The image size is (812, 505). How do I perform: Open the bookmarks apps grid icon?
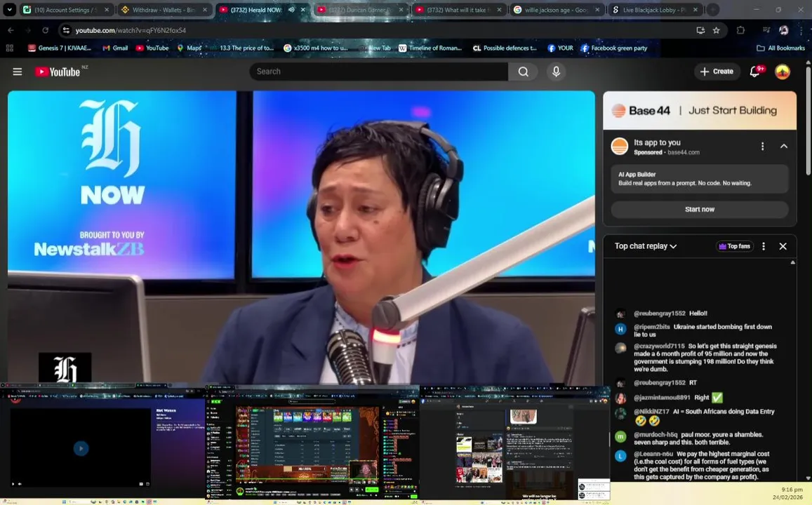click(x=9, y=48)
